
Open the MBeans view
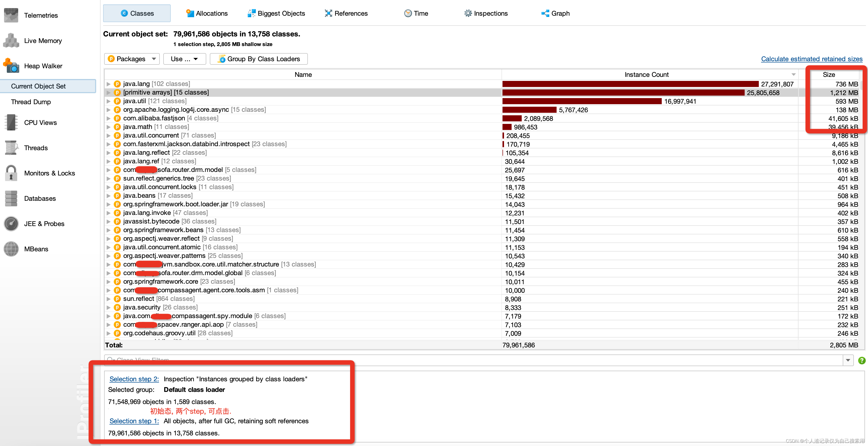(36, 249)
